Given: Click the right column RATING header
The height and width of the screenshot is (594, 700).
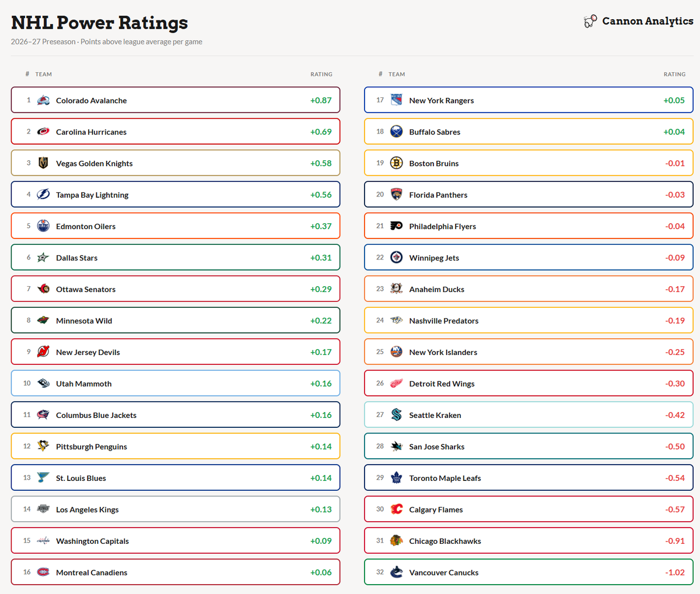Looking at the screenshot, I should click(x=674, y=74).
